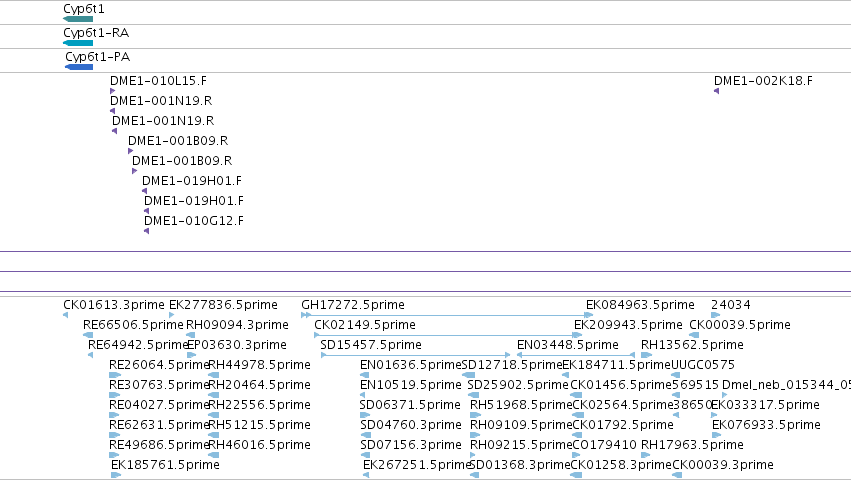This screenshot has height=480, width=851.
Task: Click the Cyp6t1-RA label
Action: tap(96, 33)
